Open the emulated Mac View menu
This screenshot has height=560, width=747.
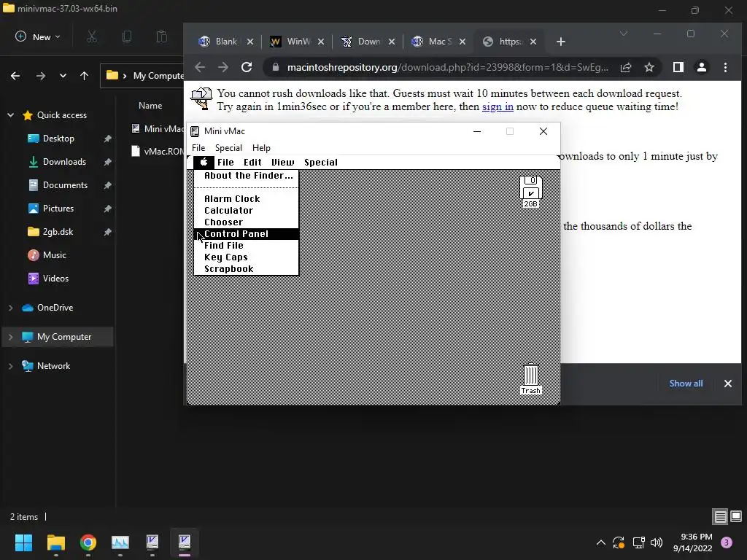point(283,163)
